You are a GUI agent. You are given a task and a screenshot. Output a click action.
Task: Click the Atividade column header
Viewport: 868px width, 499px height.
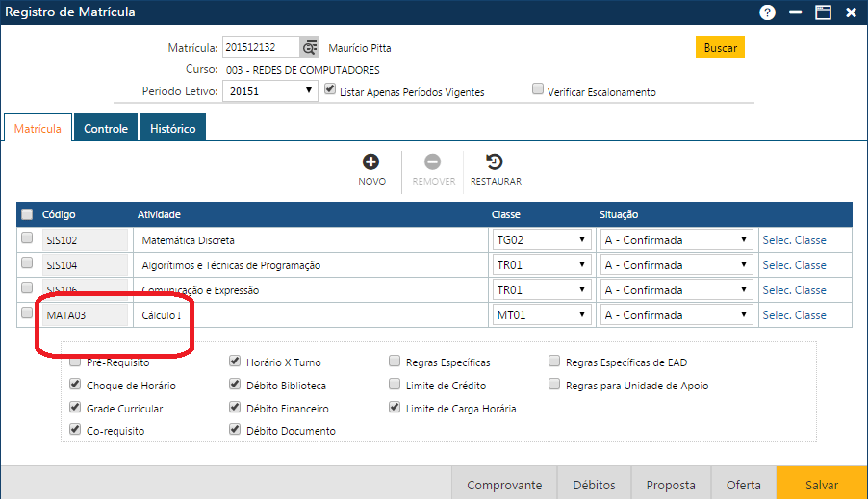[159, 214]
